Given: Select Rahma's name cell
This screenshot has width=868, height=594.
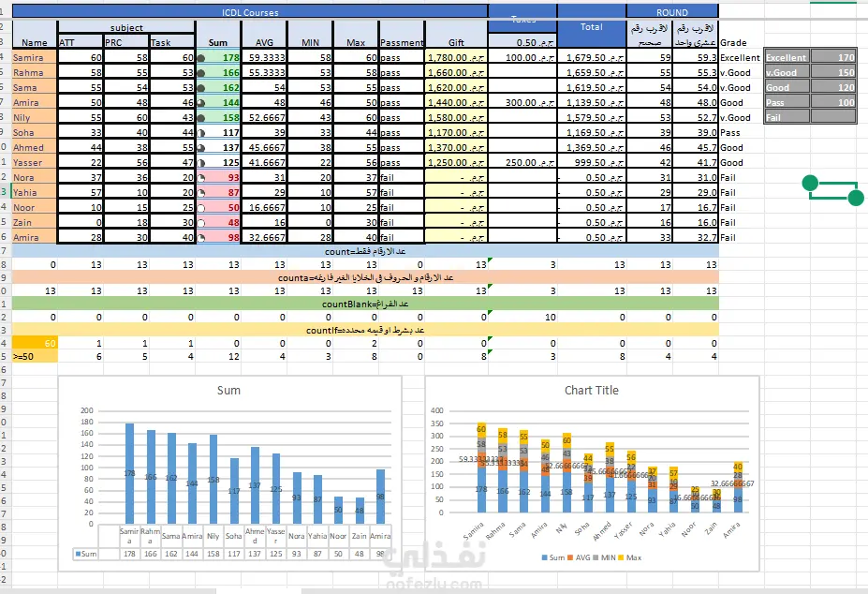Looking at the screenshot, I should pos(35,72).
